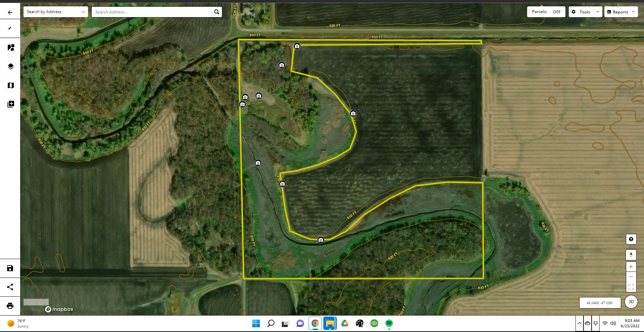
Task: Click the pin icon in the left sidebar
Action: click(x=10, y=29)
